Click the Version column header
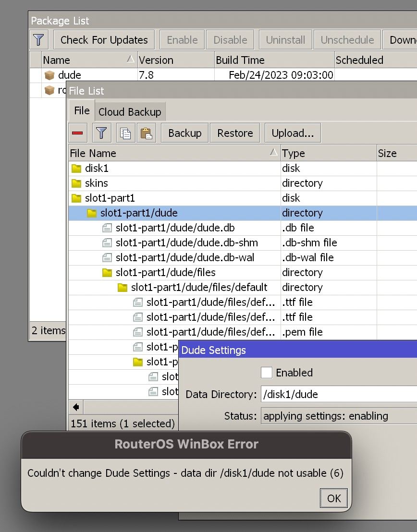 [x=176, y=60]
